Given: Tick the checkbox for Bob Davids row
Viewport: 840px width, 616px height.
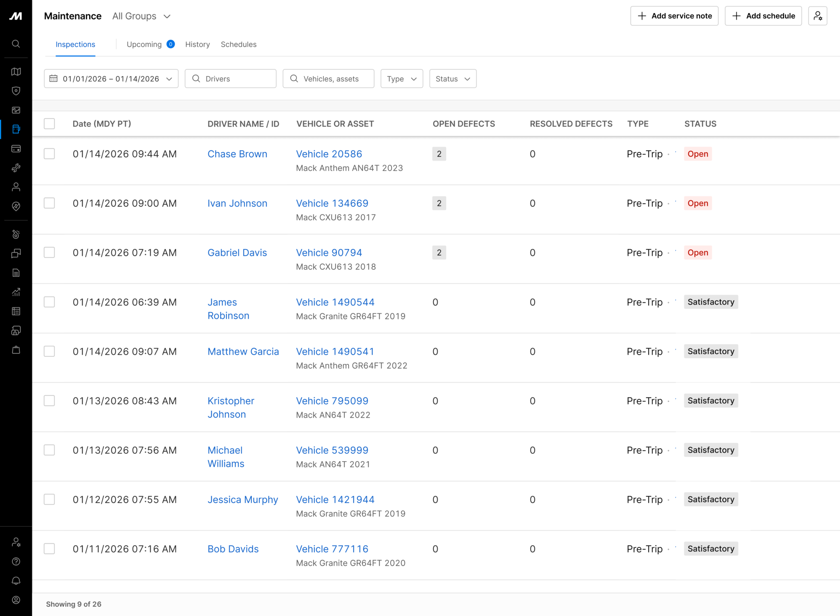Looking at the screenshot, I should click(49, 549).
